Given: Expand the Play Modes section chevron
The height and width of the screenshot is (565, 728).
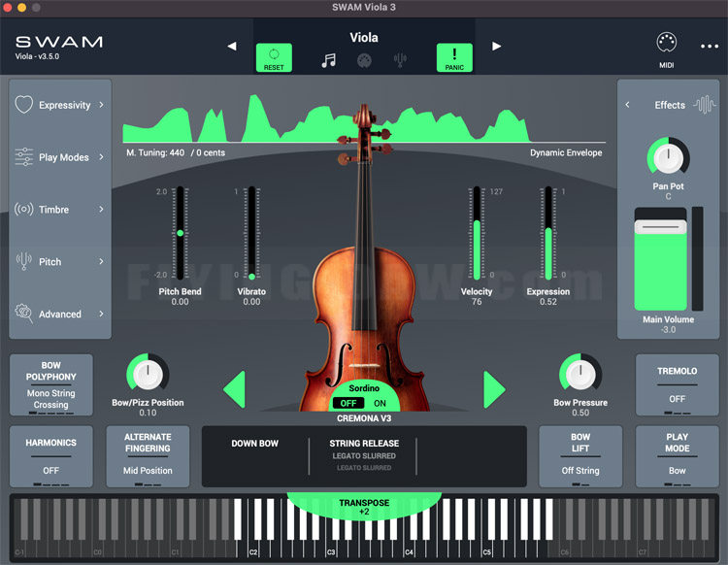Looking at the screenshot, I should (x=101, y=157).
